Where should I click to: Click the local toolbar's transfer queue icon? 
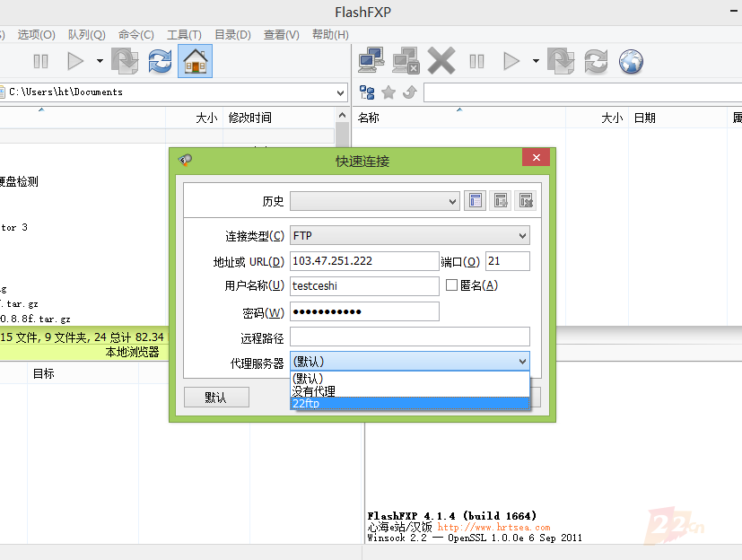pos(125,61)
